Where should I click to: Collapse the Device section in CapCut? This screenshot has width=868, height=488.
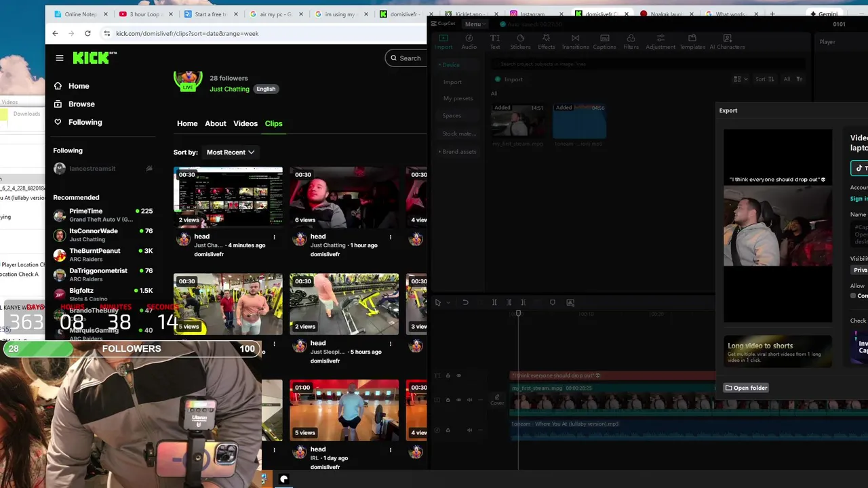coord(450,65)
